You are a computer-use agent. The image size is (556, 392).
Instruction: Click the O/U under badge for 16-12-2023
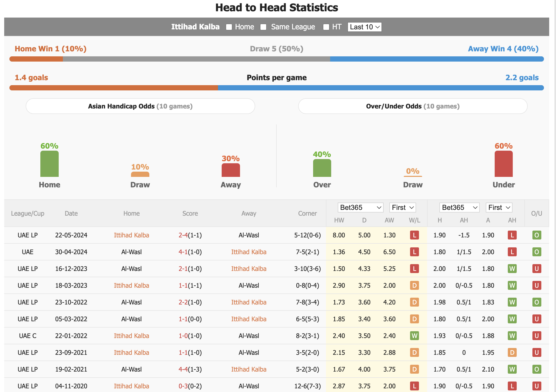[537, 269]
